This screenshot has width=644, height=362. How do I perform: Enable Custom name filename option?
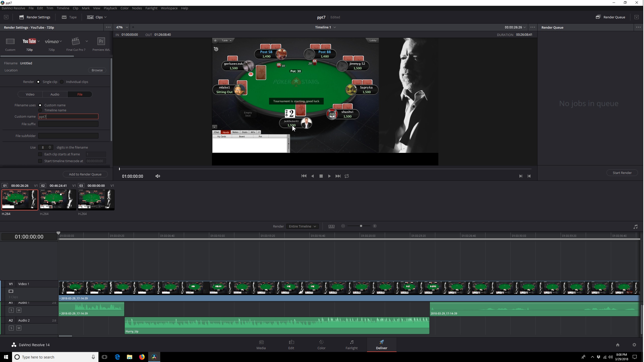40,105
